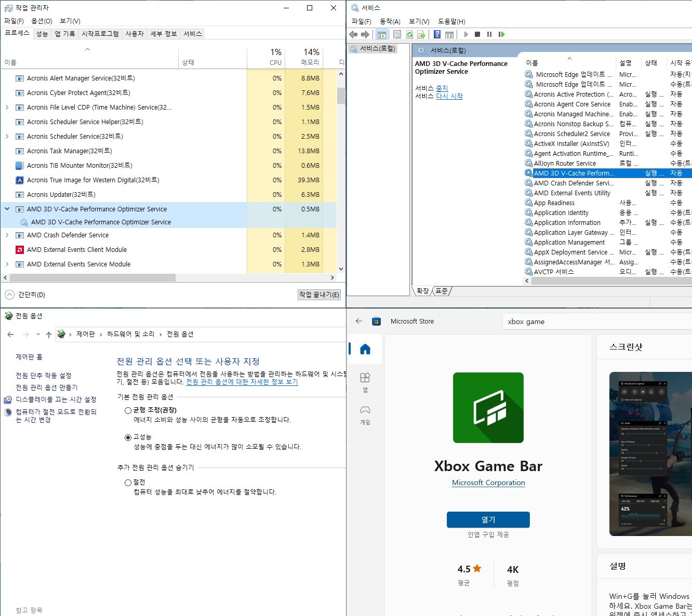
Task: Click gear icon of AMD Crash Defender service
Action: [x=529, y=183]
